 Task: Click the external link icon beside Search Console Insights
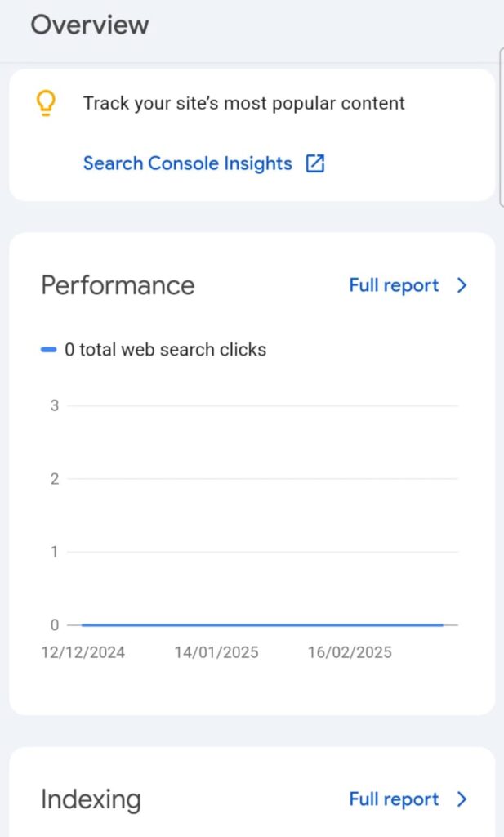click(x=315, y=163)
